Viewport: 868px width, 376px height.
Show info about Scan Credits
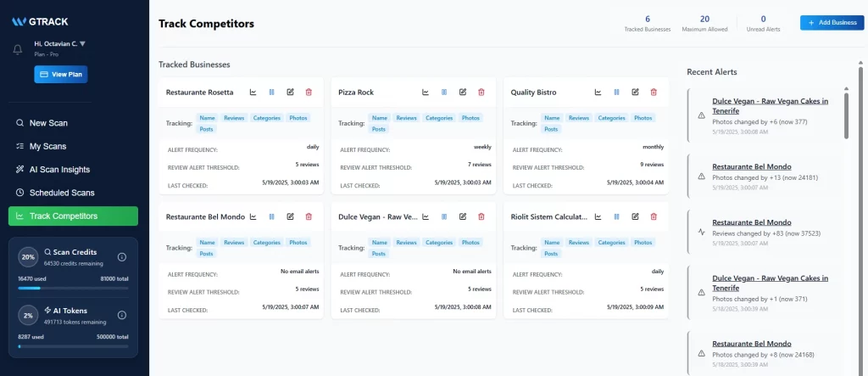122,257
